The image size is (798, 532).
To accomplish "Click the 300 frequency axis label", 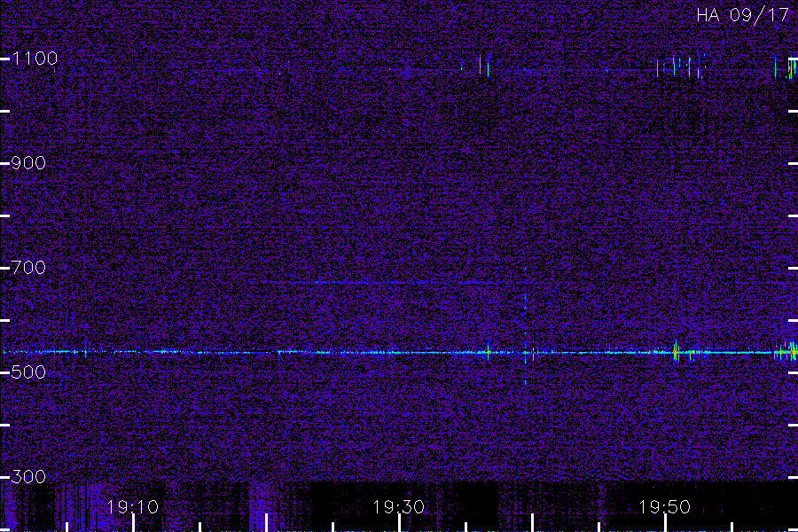I will point(28,477).
